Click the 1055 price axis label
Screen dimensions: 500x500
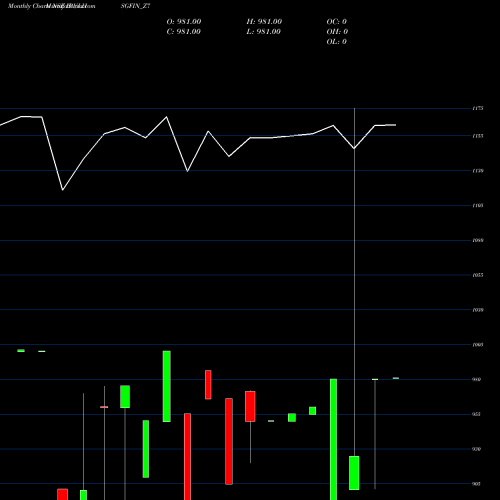478,275
